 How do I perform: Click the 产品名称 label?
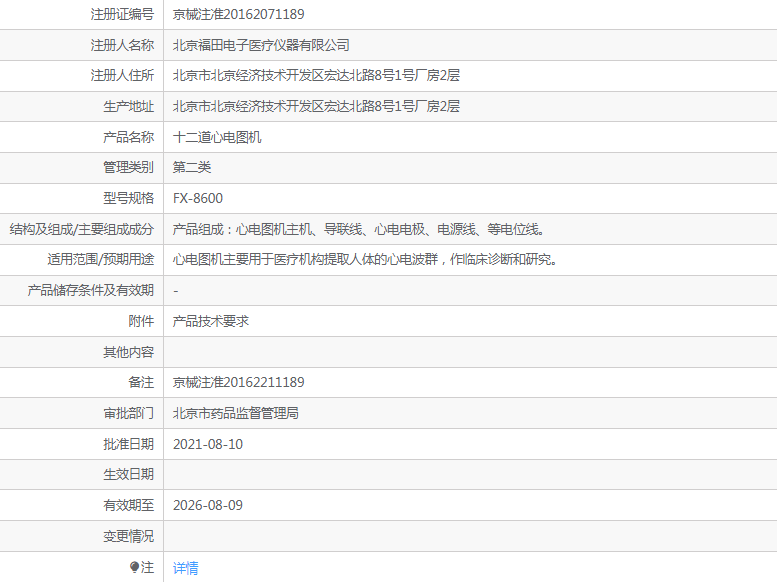pyautogui.click(x=128, y=137)
